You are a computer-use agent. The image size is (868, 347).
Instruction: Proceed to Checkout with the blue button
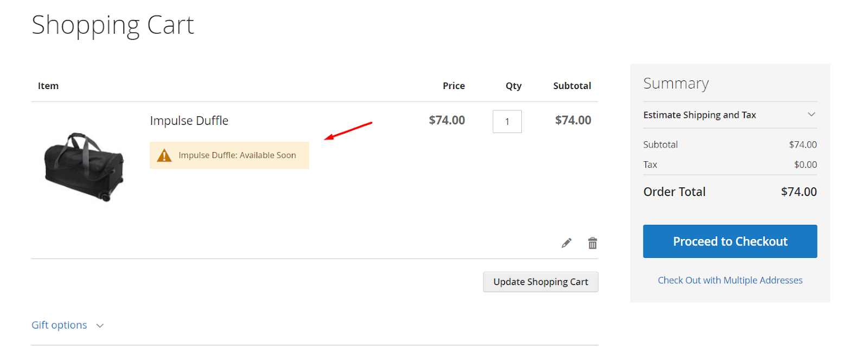[730, 242]
